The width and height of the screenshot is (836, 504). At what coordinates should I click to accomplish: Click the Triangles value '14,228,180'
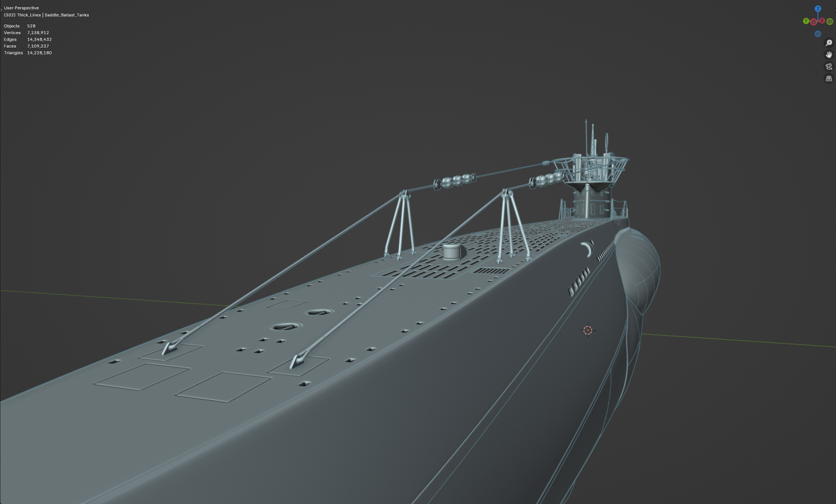(39, 53)
